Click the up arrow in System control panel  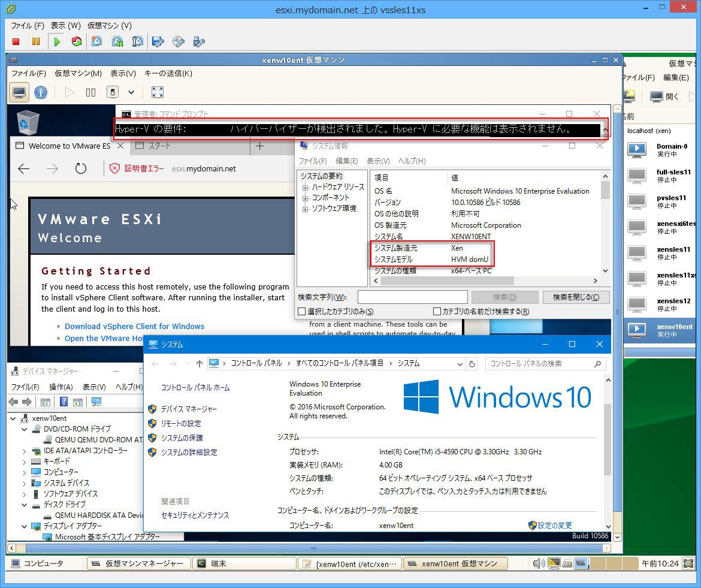pyautogui.click(x=200, y=364)
